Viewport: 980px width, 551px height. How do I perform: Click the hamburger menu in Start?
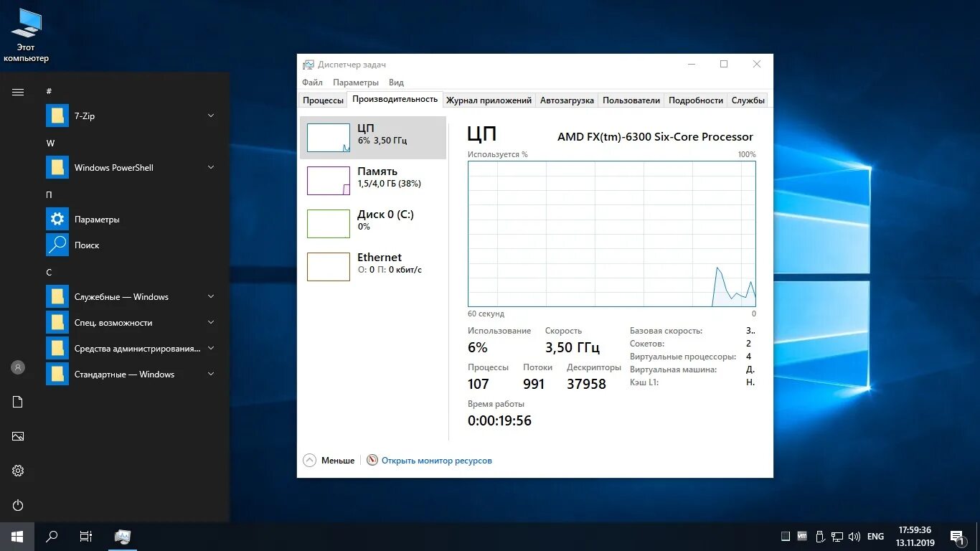point(18,92)
